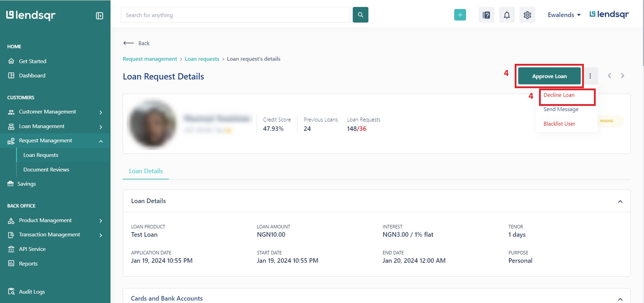Click the Request Management hand-coin icon
This screenshot has height=303, width=644.
11,141
